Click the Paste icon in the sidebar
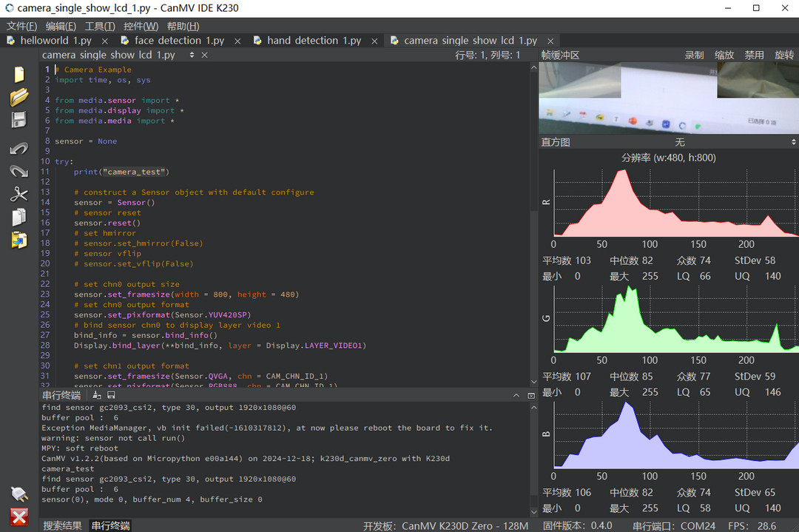 pyautogui.click(x=18, y=240)
